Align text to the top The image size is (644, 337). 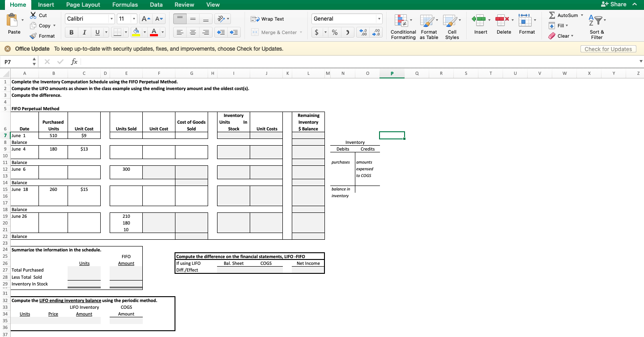pos(179,19)
